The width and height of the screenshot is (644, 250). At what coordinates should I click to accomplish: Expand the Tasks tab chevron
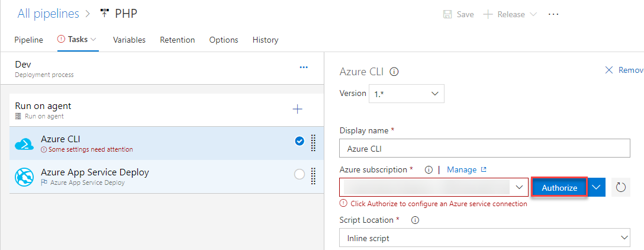[94, 40]
